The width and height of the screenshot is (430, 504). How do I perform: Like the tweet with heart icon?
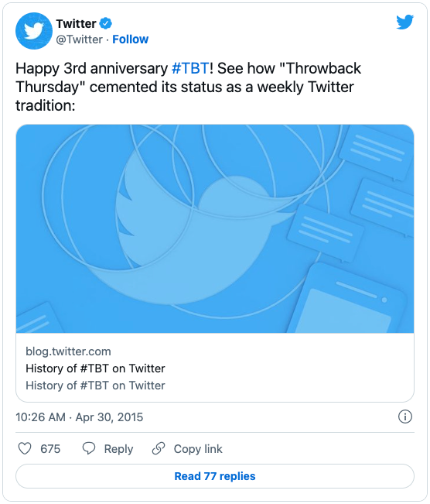(25, 448)
